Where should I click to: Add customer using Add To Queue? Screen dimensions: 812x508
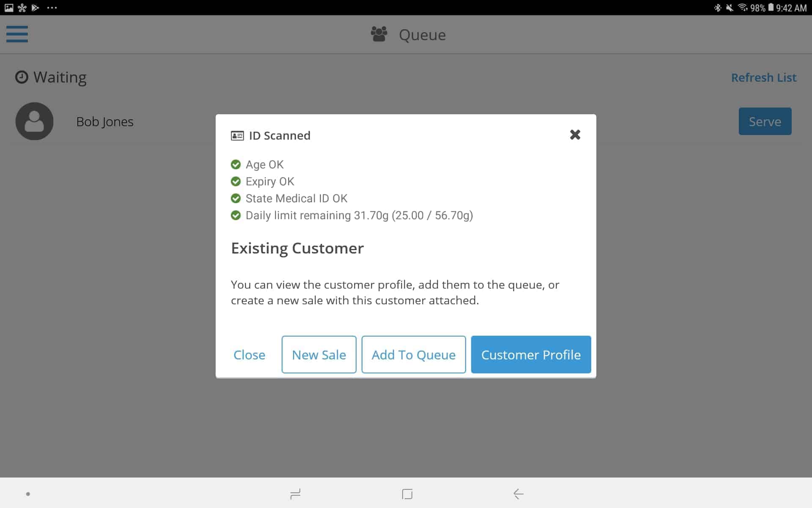[413, 354]
